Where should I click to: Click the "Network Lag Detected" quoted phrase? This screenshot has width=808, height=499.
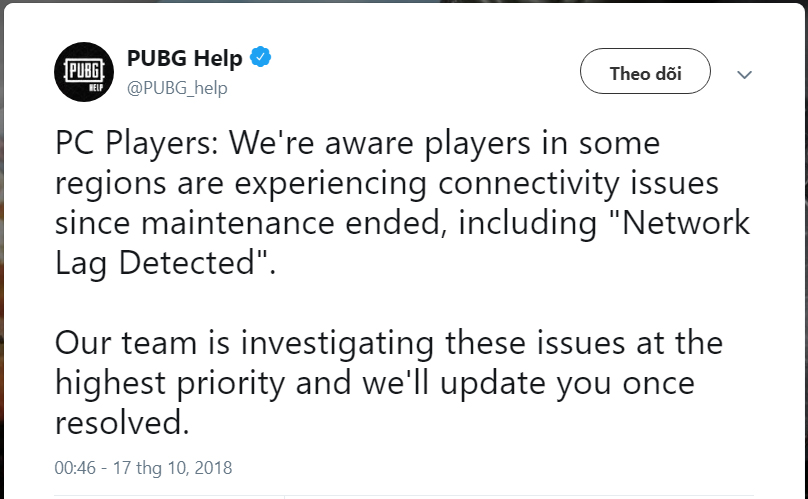(402, 243)
